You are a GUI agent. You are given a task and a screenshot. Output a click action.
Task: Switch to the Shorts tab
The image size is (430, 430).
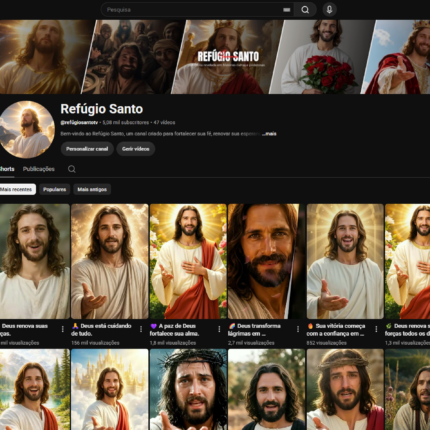(x=7, y=169)
